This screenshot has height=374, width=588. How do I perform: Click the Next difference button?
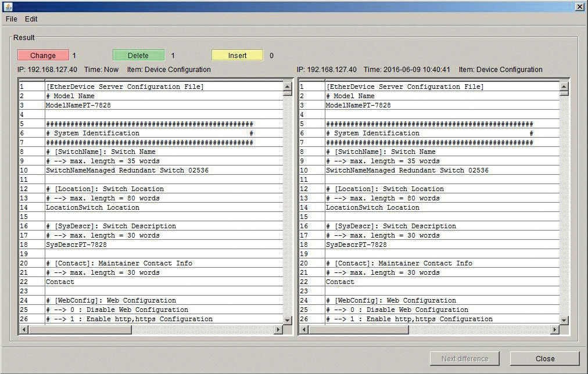pyautogui.click(x=464, y=358)
